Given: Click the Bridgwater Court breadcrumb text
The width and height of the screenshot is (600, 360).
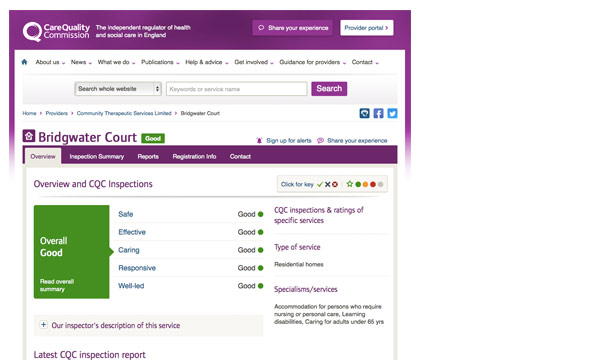Looking at the screenshot, I should pos(200,113).
